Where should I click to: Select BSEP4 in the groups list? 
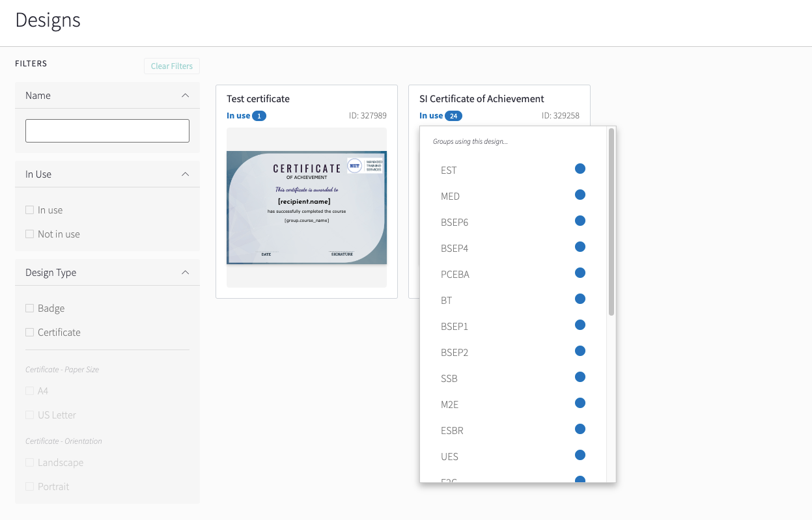click(455, 249)
